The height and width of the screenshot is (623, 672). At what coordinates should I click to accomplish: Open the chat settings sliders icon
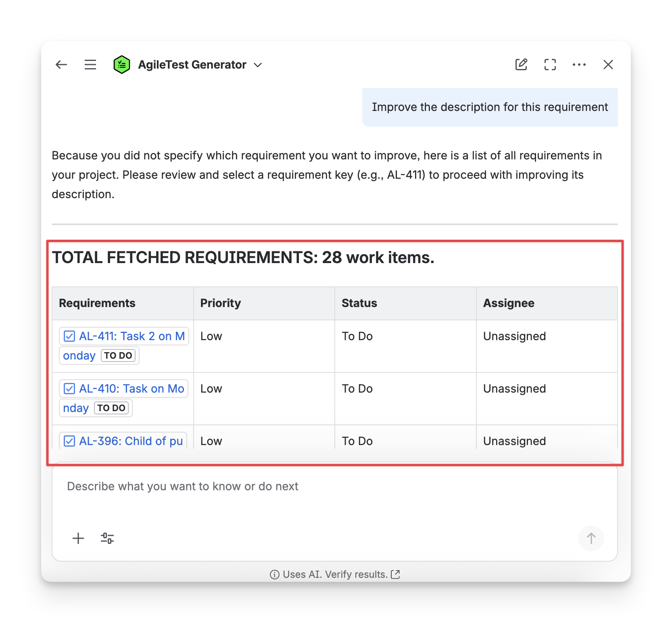[107, 538]
